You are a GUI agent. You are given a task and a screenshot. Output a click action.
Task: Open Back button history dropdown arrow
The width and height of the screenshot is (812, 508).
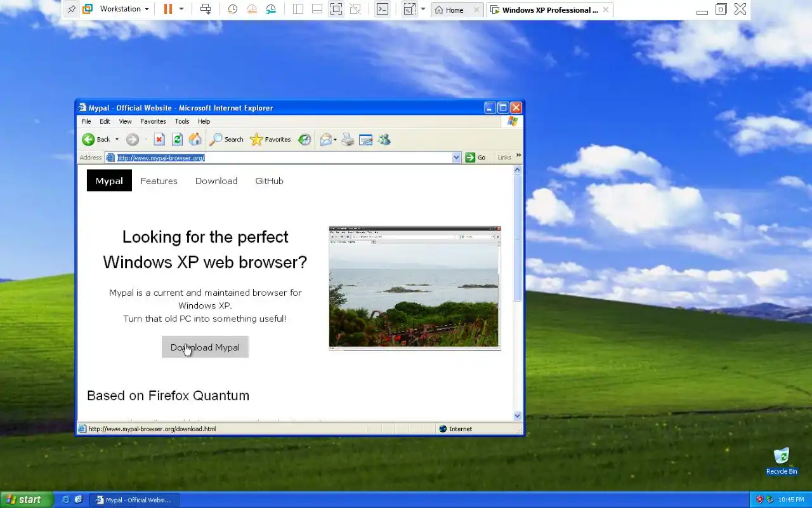pyautogui.click(x=117, y=140)
